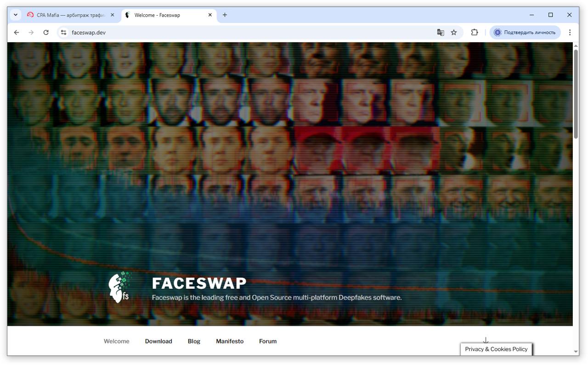
Task: Open a new browser tab
Action: 225,15
